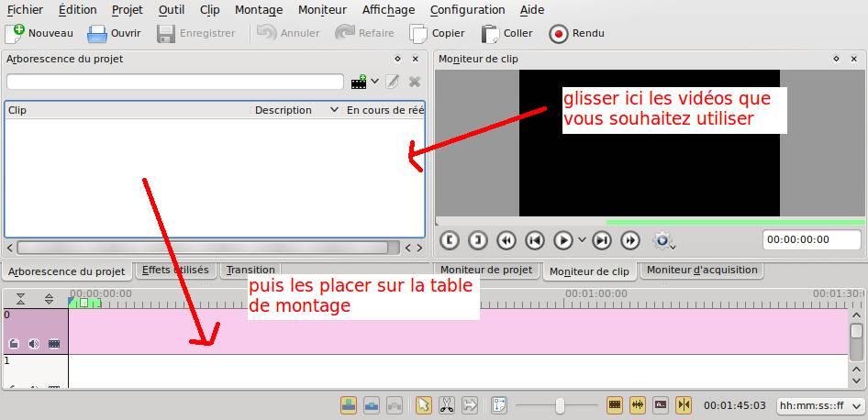Jump to the previous point in clip monitor
The image size is (868, 420).
coord(535,240)
